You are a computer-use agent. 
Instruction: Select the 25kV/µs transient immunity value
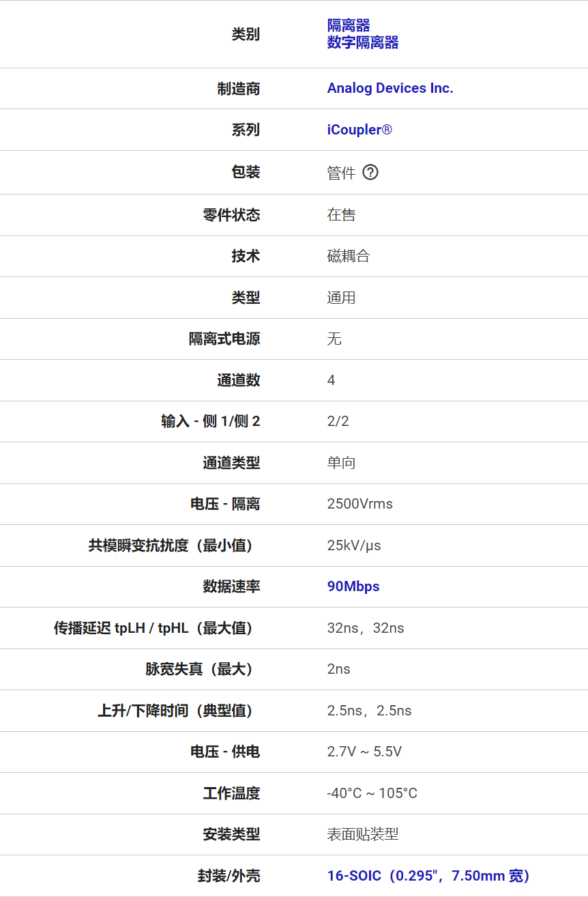click(354, 545)
